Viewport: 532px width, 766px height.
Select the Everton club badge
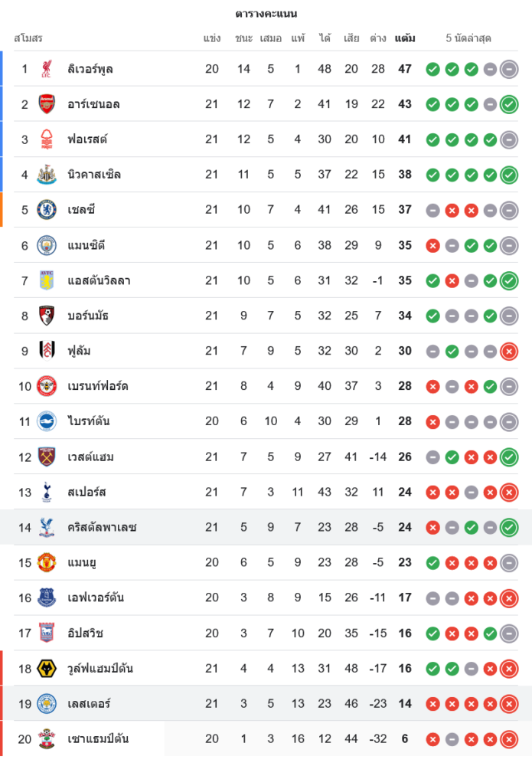47,597
